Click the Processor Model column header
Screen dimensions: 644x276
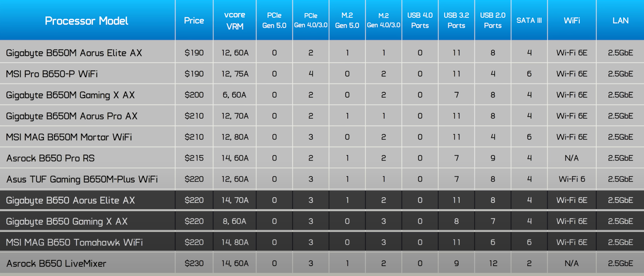coord(86,21)
